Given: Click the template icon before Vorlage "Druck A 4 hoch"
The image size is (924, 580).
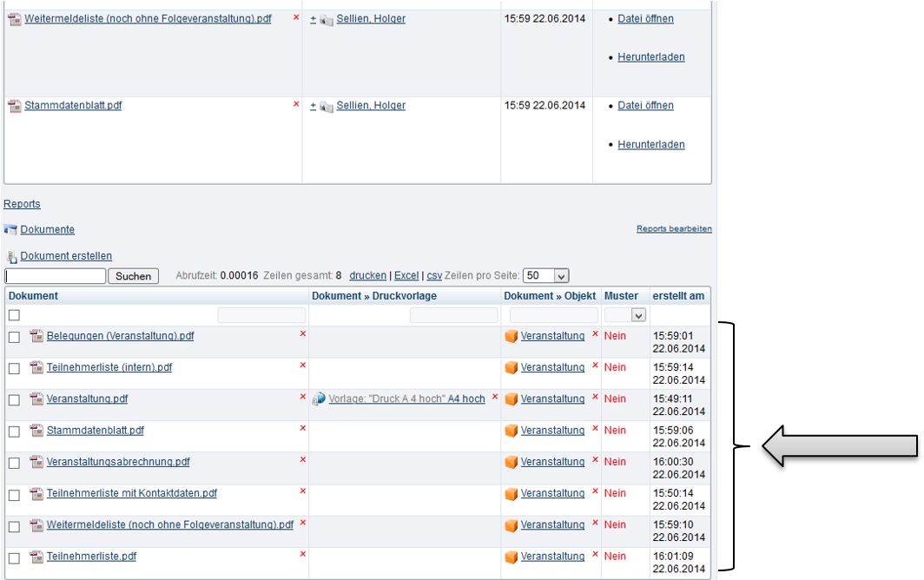Looking at the screenshot, I should tap(319, 399).
